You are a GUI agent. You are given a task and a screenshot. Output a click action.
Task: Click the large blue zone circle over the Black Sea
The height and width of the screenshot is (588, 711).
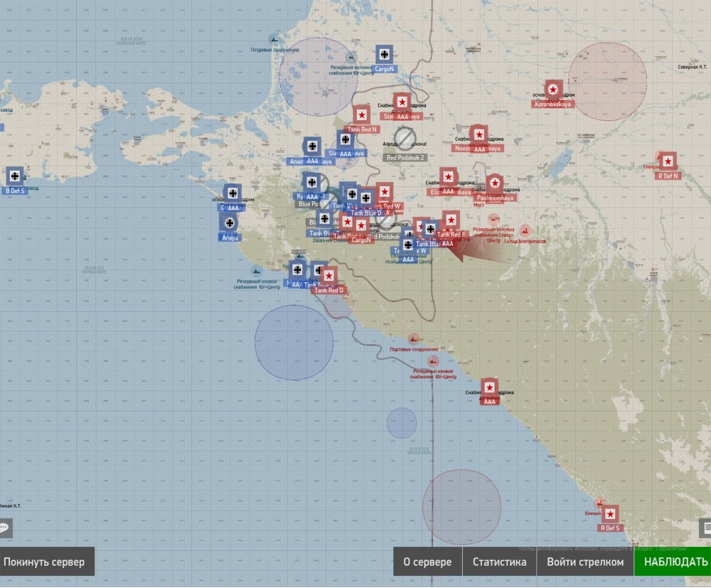pos(294,342)
